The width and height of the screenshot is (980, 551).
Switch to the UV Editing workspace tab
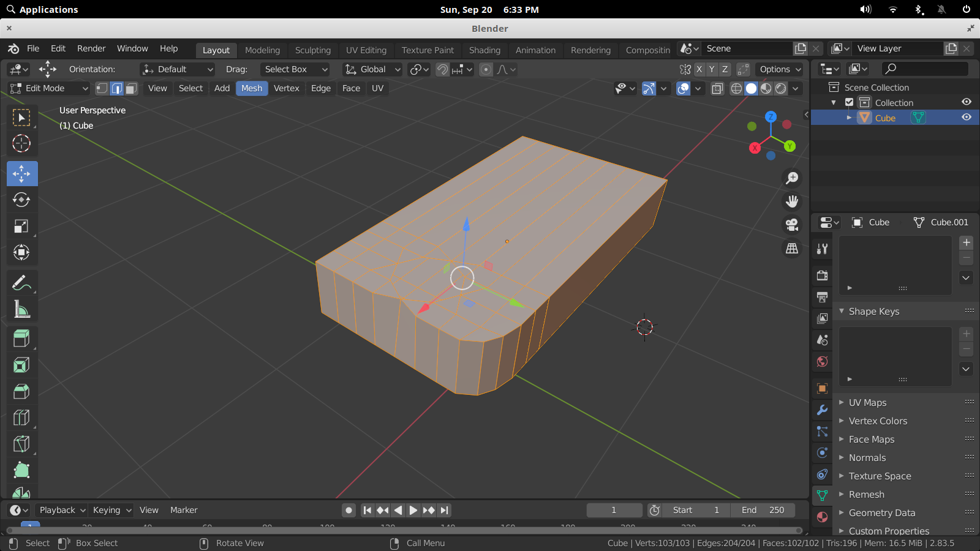coord(366,50)
